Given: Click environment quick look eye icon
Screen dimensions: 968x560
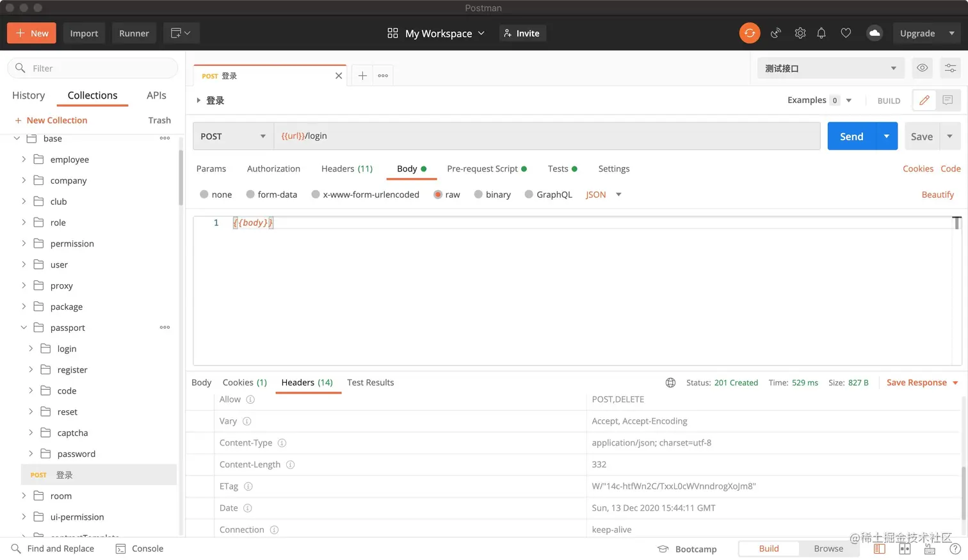Looking at the screenshot, I should pos(922,68).
